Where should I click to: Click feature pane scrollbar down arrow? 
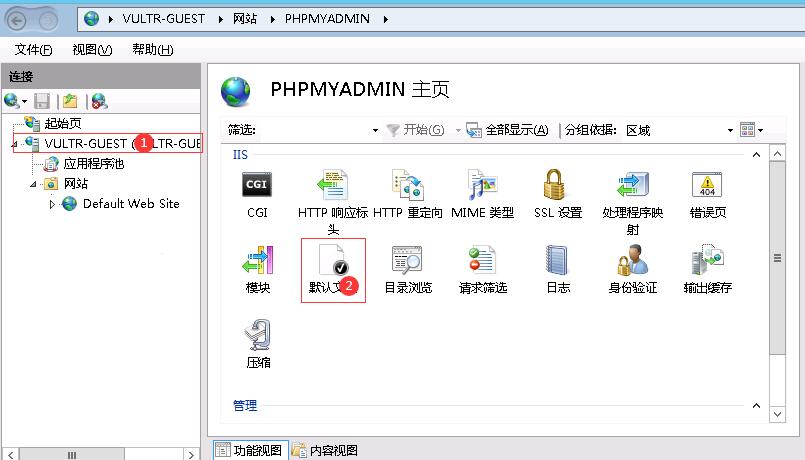777,414
